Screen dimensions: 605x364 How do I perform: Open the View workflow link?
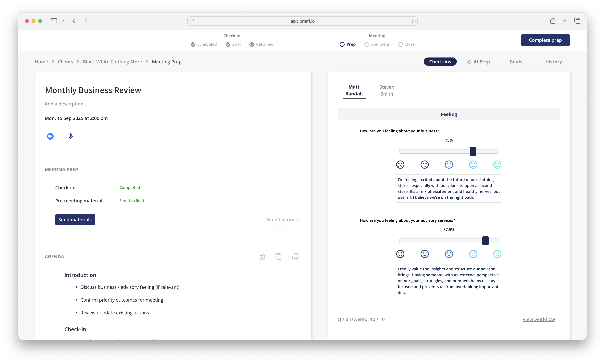[x=538, y=319]
